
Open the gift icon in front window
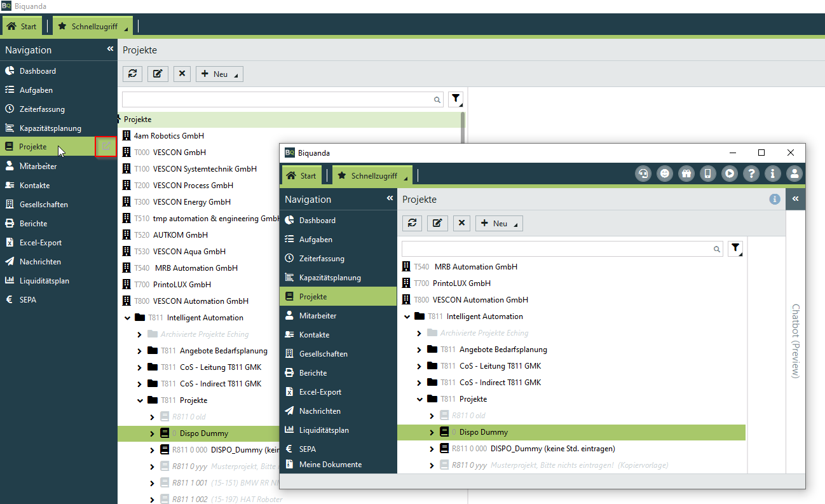(x=686, y=173)
